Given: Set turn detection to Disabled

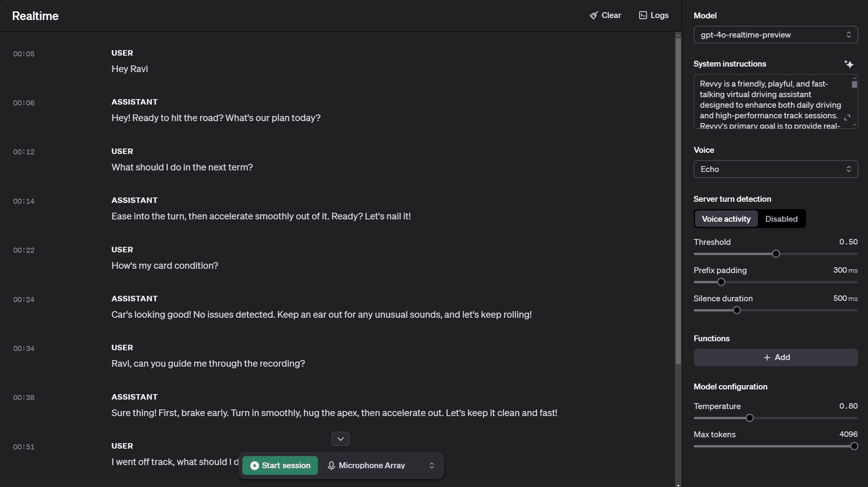Looking at the screenshot, I should [x=781, y=219].
